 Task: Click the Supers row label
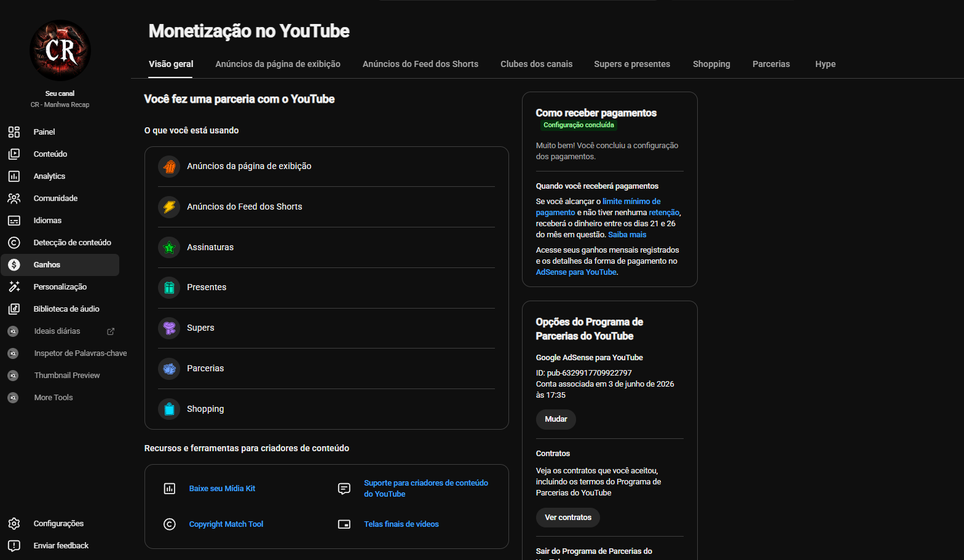tap(200, 328)
